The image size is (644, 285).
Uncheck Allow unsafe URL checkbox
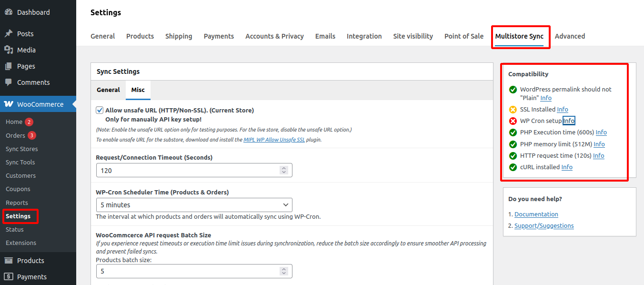100,110
